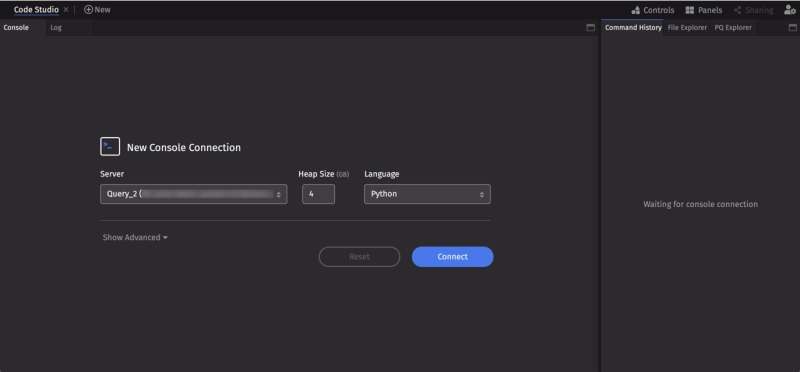800x372 pixels.
Task: Click the Reset button
Action: (x=360, y=257)
